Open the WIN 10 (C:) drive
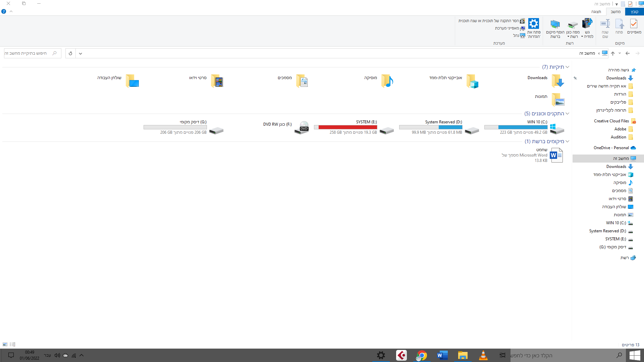The height and width of the screenshot is (362, 644). (x=557, y=128)
